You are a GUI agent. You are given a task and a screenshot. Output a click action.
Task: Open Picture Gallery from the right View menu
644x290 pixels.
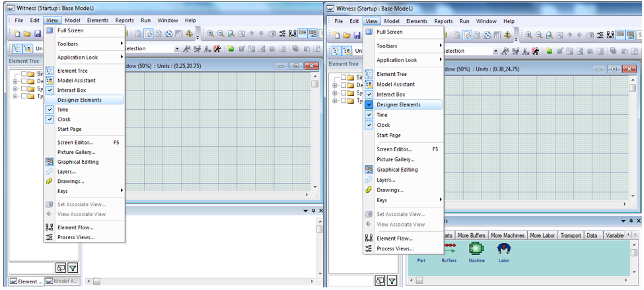click(x=396, y=159)
